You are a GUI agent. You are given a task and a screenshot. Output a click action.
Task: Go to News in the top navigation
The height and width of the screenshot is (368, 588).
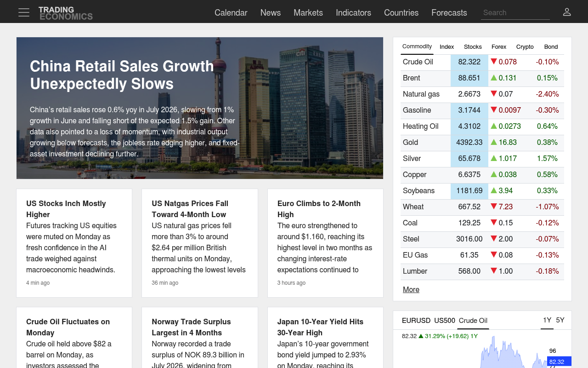(x=271, y=13)
